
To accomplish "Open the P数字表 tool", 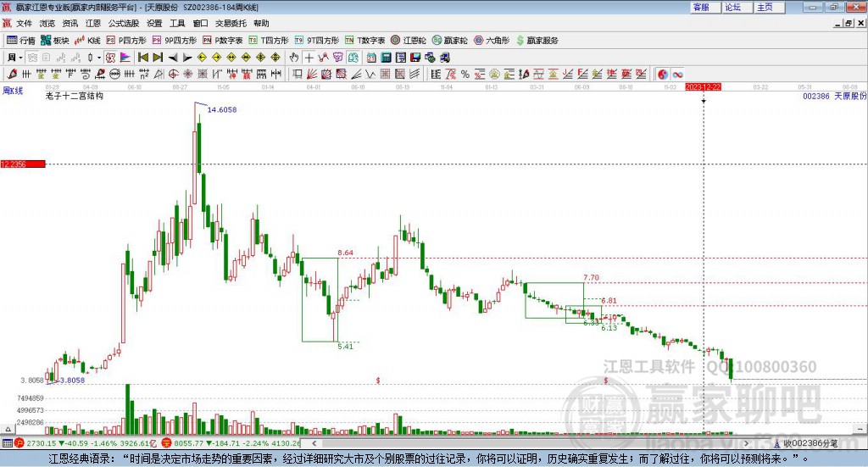I will 223,41.
